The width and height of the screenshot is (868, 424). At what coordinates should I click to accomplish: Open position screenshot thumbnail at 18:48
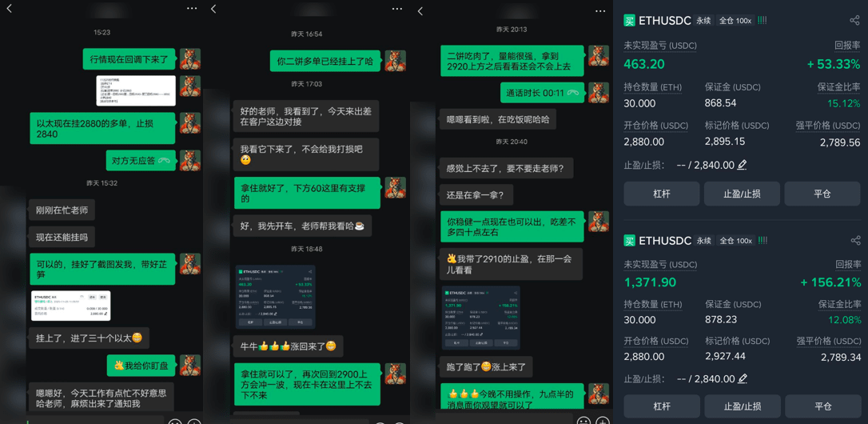point(275,297)
